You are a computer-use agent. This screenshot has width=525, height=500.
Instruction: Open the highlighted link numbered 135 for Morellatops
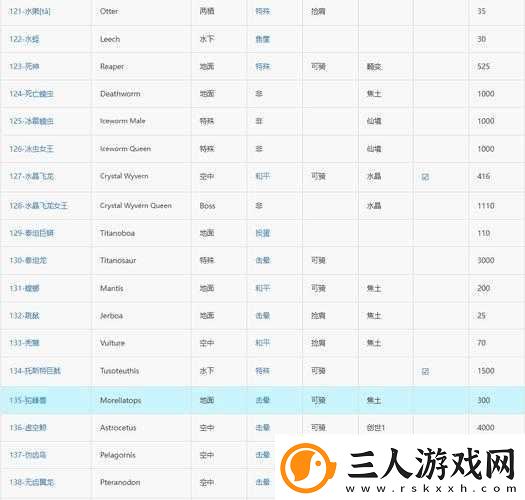pyautogui.click(x=28, y=400)
